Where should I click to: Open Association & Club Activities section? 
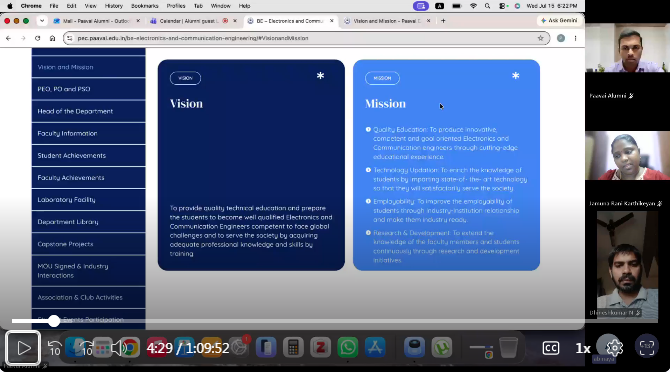88,297
